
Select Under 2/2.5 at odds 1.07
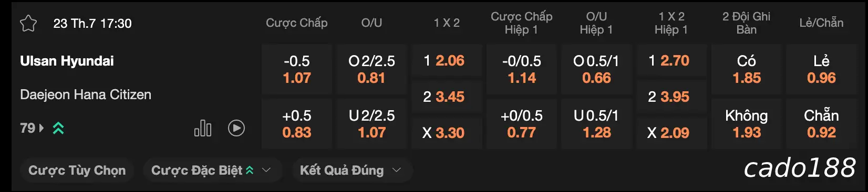click(371, 124)
